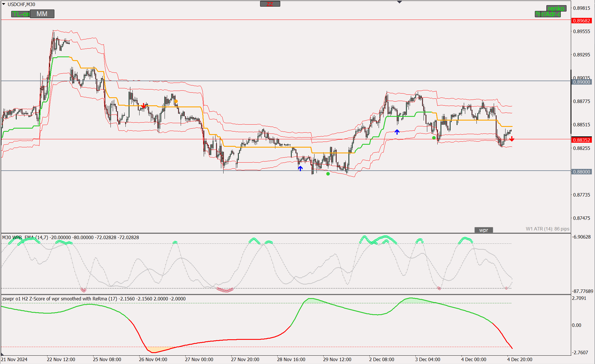Toggle the renko button

556,8
